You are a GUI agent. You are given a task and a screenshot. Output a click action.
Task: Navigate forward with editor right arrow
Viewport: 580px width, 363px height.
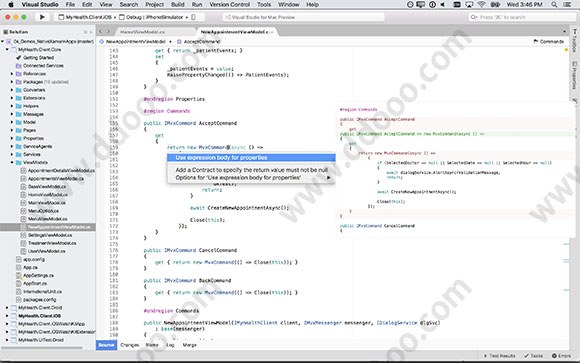[109, 32]
